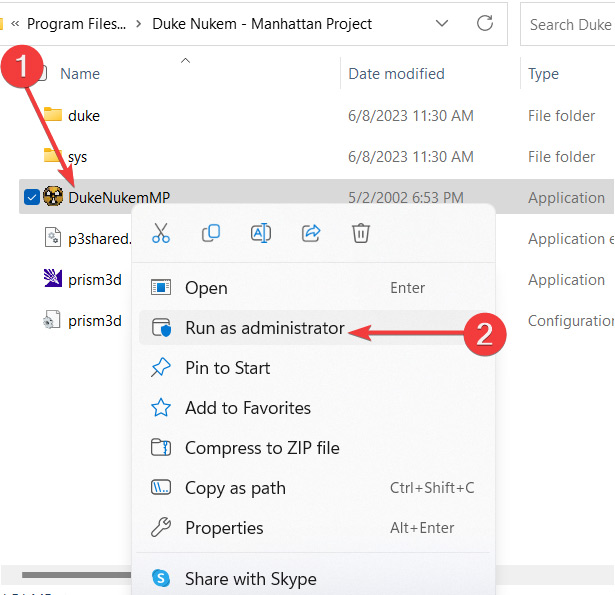Select the prism3d application file icon

53,280
